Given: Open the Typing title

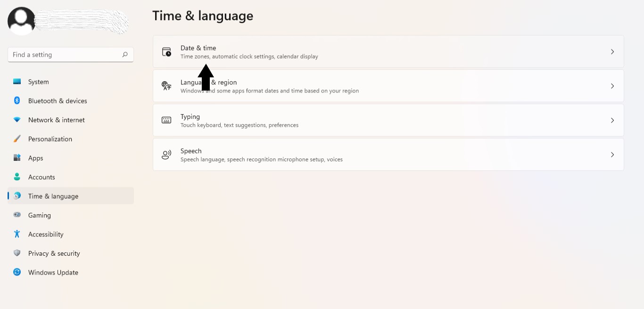Looking at the screenshot, I should (x=190, y=117).
